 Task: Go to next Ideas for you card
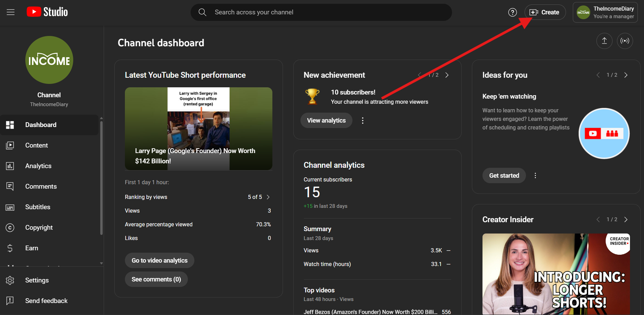[626, 75]
